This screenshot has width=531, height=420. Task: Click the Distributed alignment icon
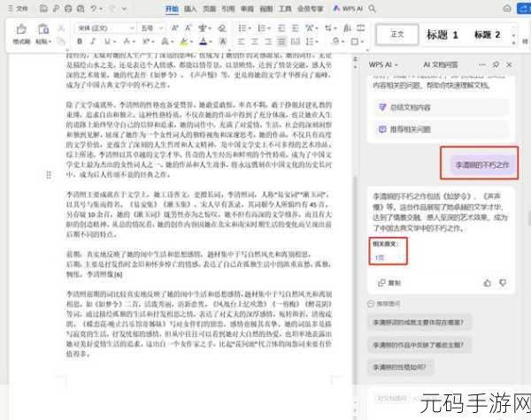coord(295,42)
